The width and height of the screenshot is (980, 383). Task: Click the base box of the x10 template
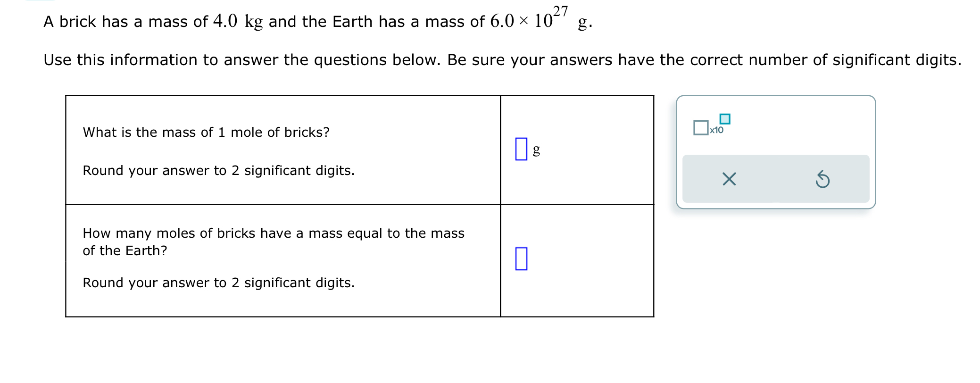(x=700, y=127)
